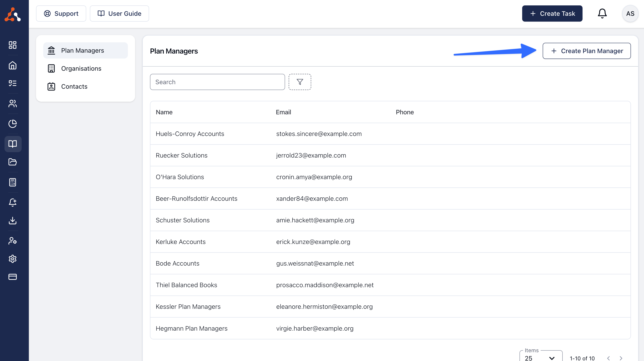Click the Search input field
The width and height of the screenshot is (644, 361).
pyautogui.click(x=217, y=82)
